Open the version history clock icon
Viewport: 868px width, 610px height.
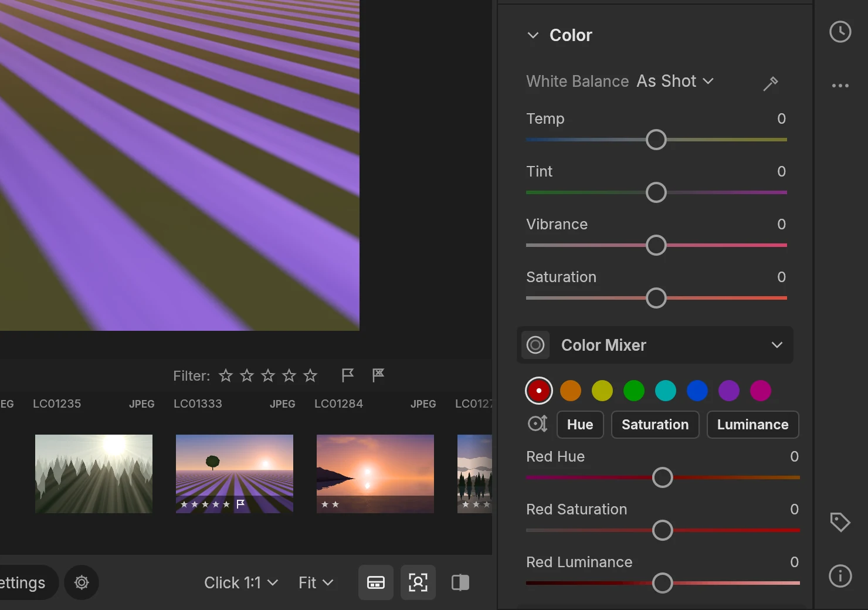(x=840, y=32)
